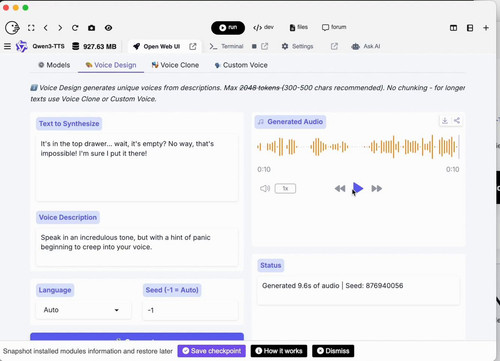Viewport: 500px width, 361px height.
Task: Click the partially visible generate button
Action: [137, 337]
